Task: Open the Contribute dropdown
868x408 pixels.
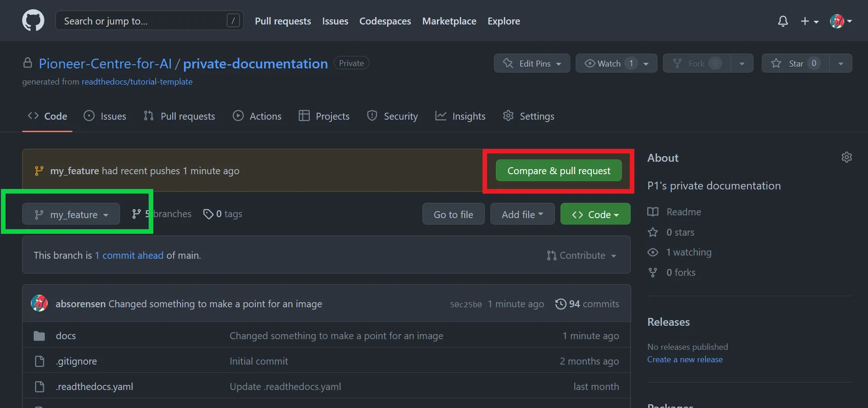Action: point(581,256)
